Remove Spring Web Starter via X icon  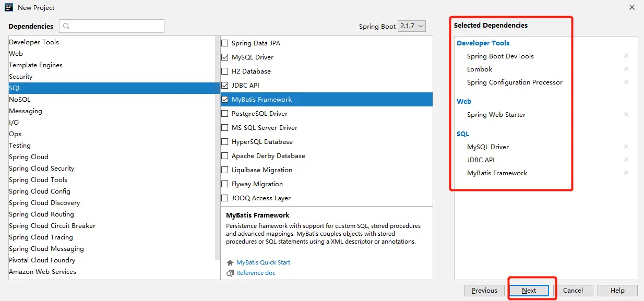(626, 114)
